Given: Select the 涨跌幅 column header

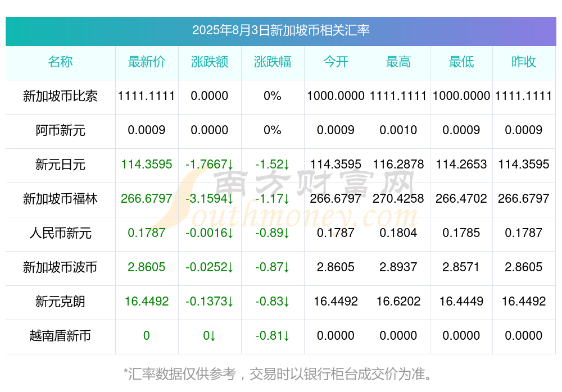Looking at the screenshot, I should pyautogui.click(x=273, y=62).
